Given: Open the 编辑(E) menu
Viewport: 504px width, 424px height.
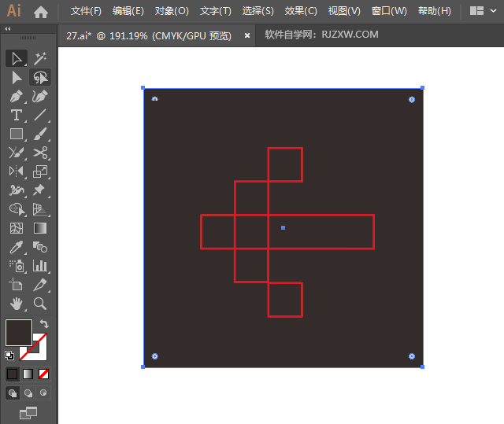Looking at the screenshot, I should (128, 11).
